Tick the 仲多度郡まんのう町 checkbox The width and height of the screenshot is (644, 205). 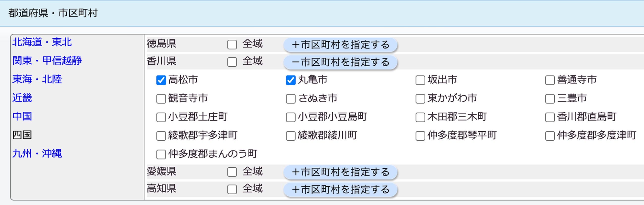coord(161,154)
